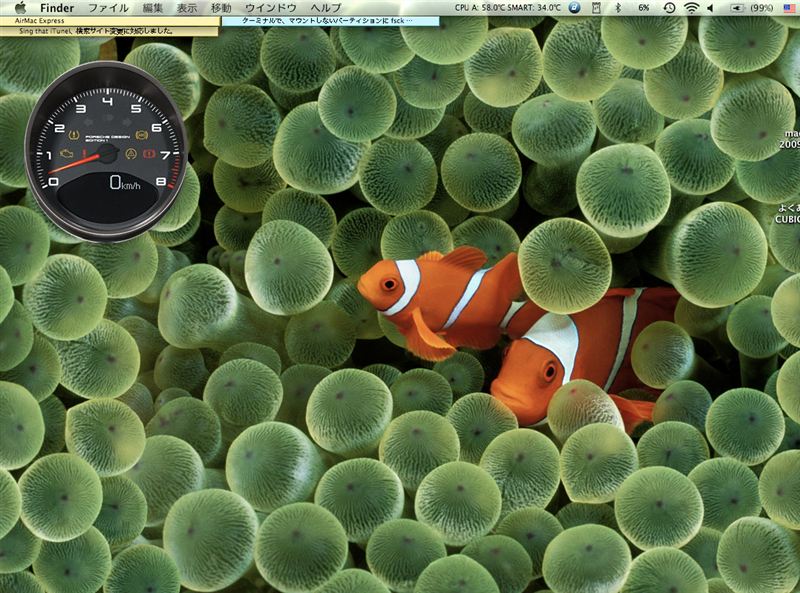Screen dimensions: 800x593
Task: Click the 0 km/h speed display
Action: pos(124,183)
